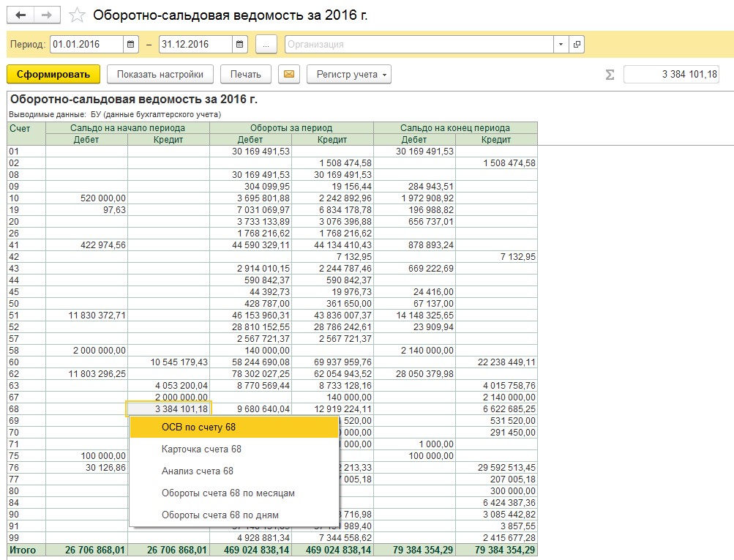
Task: Open period selection with ellipsis button
Action: pos(266,45)
